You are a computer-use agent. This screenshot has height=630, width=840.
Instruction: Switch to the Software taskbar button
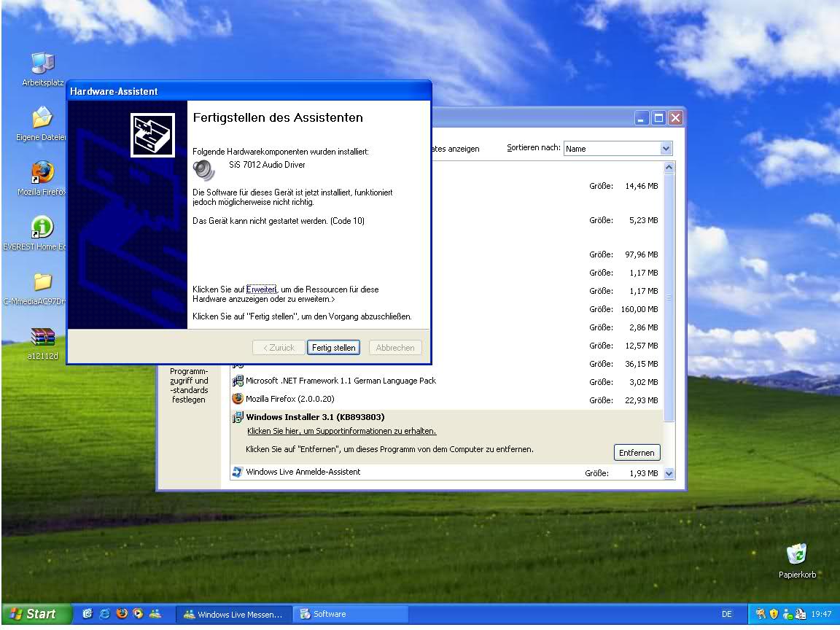click(351, 615)
